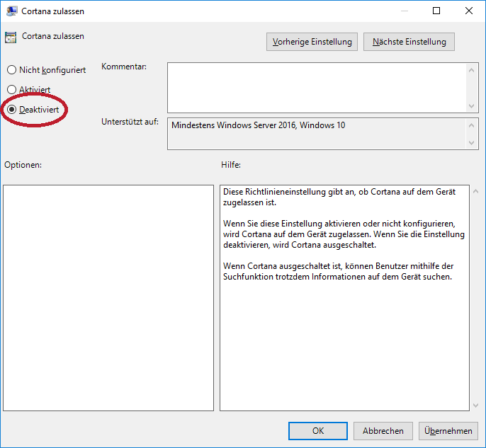
Task: Click the Hilfe paragraph beginning Wenn Sie diese Einstellung
Action: (x=344, y=234)
